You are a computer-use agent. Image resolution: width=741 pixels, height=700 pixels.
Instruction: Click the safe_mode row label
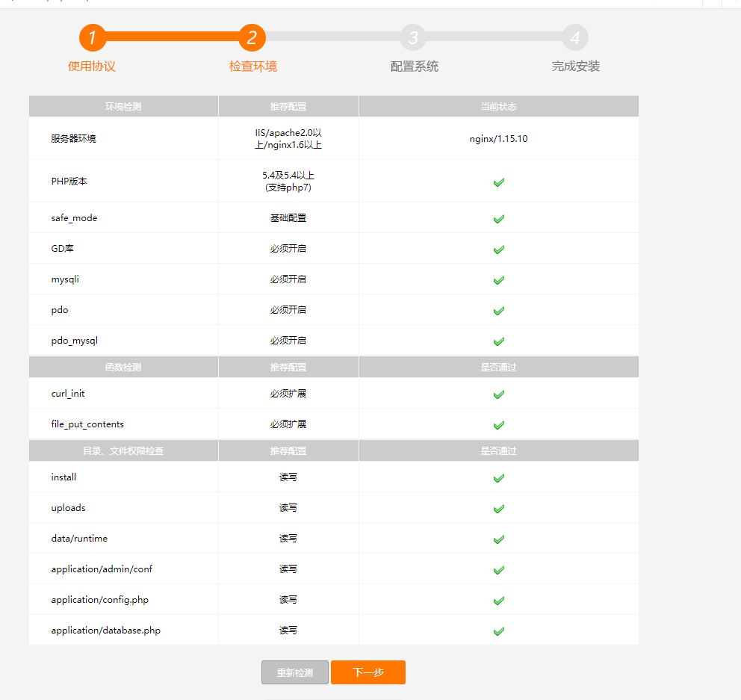74,218
